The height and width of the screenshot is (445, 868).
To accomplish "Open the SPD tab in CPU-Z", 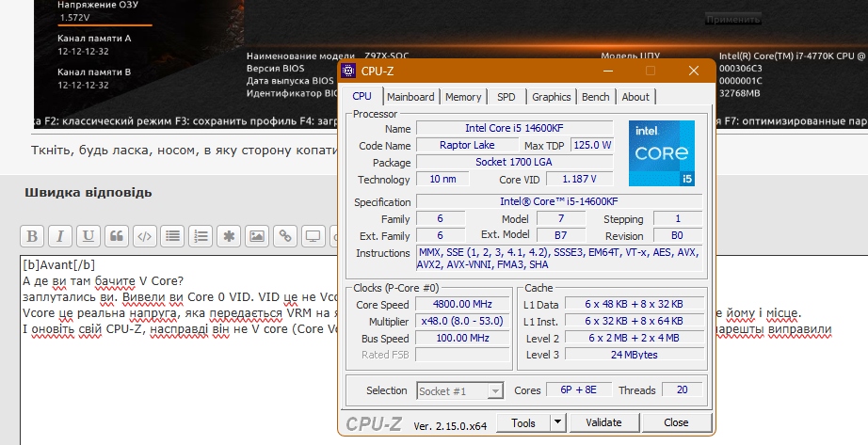I will tap(506, 97).
